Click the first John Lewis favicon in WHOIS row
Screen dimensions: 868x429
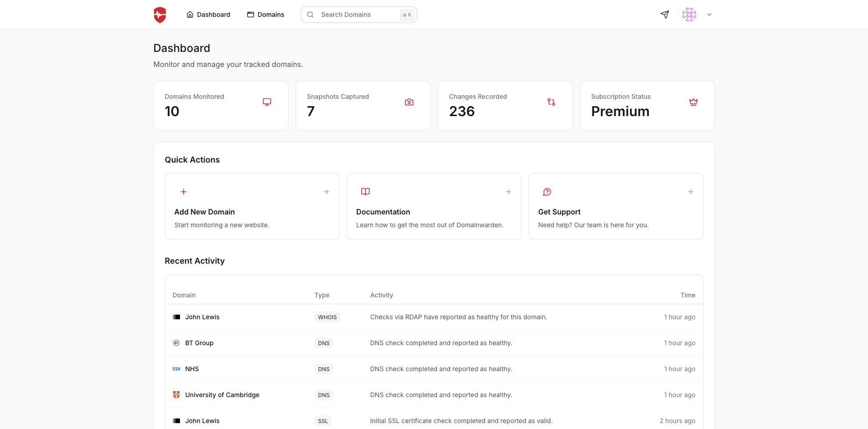[x=176, y=317]
